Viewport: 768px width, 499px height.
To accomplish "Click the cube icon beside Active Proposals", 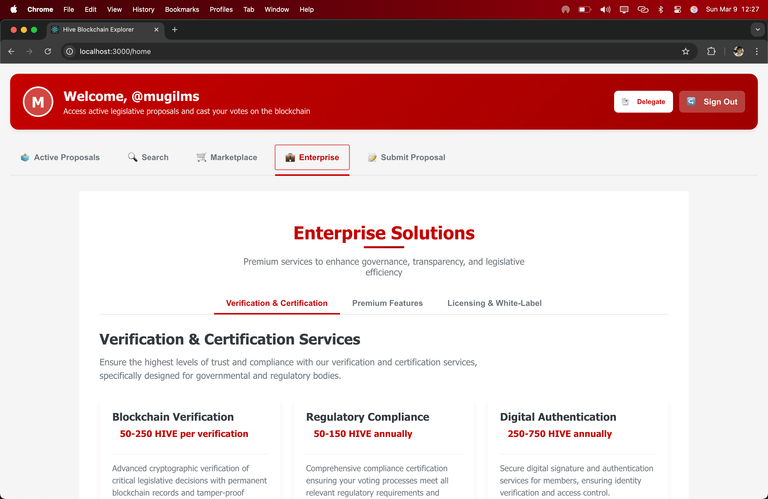I will tap(25, 157).
